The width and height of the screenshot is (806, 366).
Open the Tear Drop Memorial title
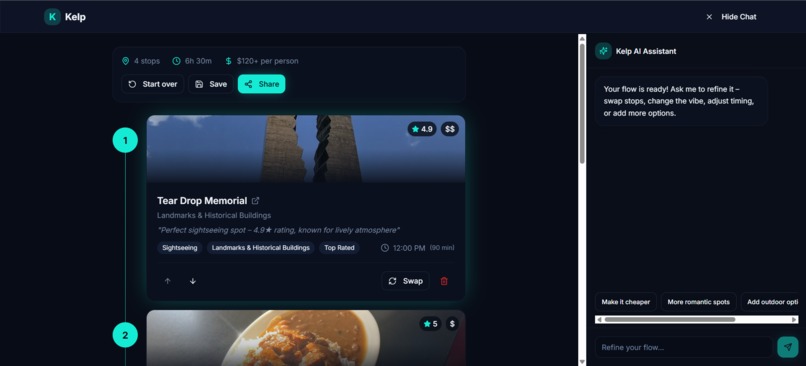point(202,201)
